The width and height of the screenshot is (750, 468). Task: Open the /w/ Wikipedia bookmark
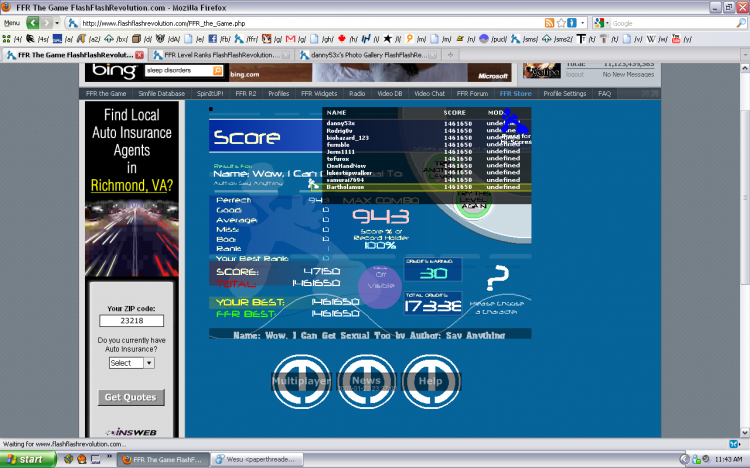coord(657,39)
